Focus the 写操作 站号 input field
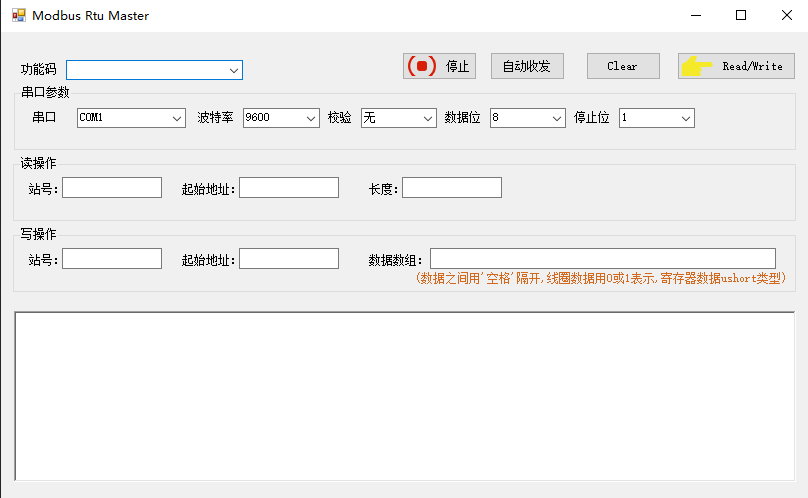808x498 pixels. point(112,259)
